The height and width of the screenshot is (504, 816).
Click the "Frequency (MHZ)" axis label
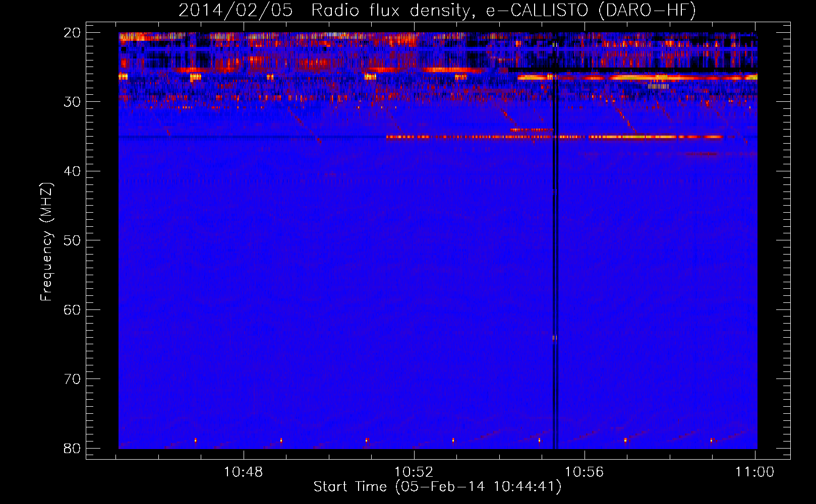(x=46, y=242)
